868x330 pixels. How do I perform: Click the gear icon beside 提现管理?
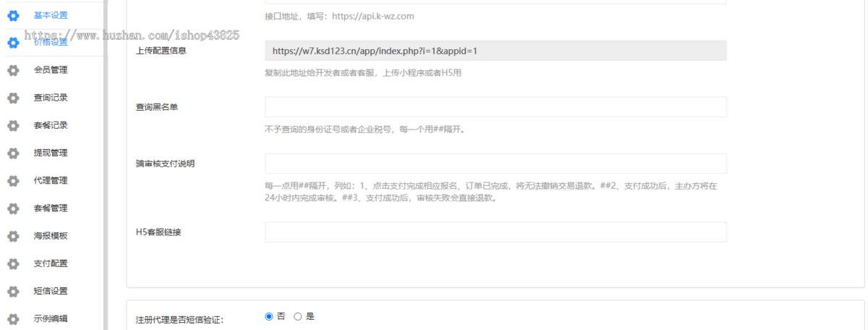13,153
